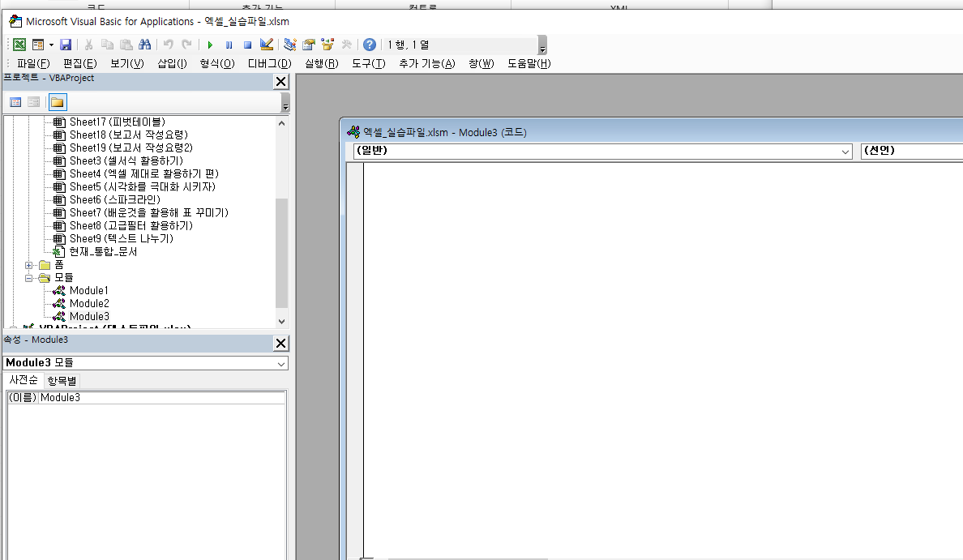The height and width of the screenshot is (560, 963).
Task: Click project tree scrollbar down arrow
Action: click(x=282, y=321)
